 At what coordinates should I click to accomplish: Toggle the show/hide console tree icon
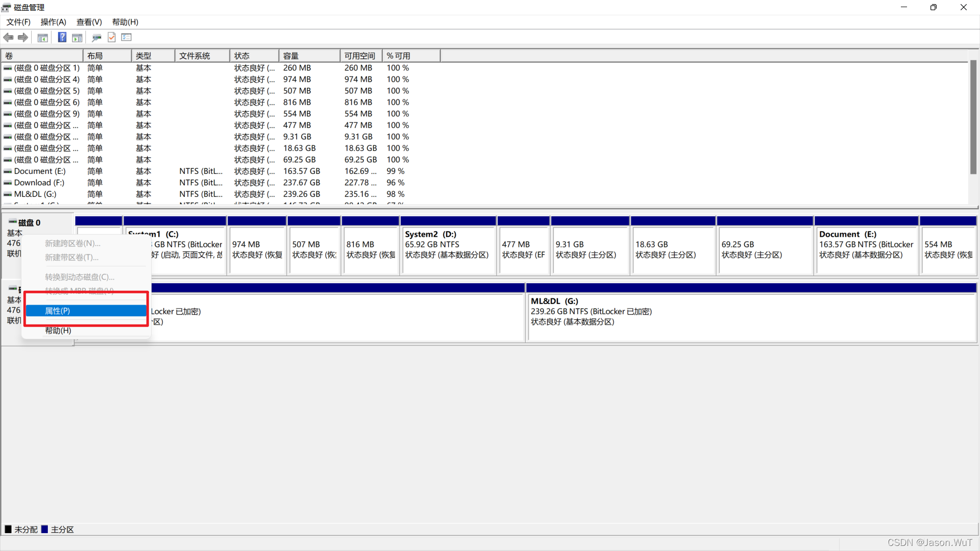(x=43, y=37)
